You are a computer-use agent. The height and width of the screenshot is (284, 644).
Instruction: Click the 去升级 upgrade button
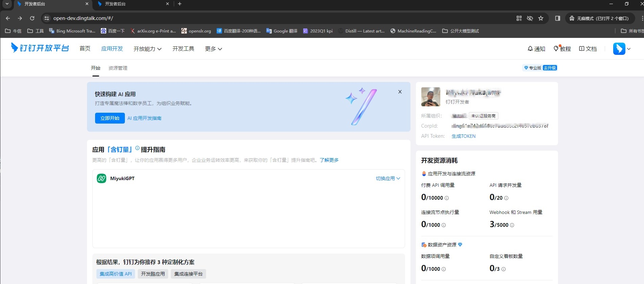pos(550,68)
